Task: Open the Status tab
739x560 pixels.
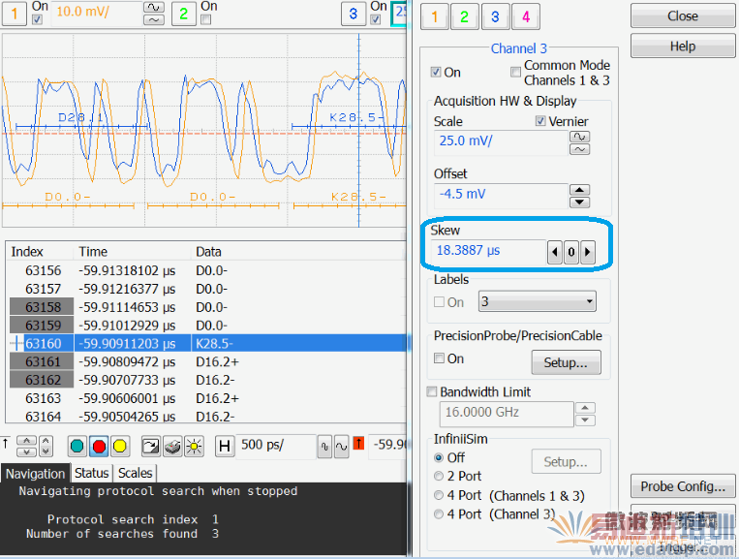Action: coord(91,473)
